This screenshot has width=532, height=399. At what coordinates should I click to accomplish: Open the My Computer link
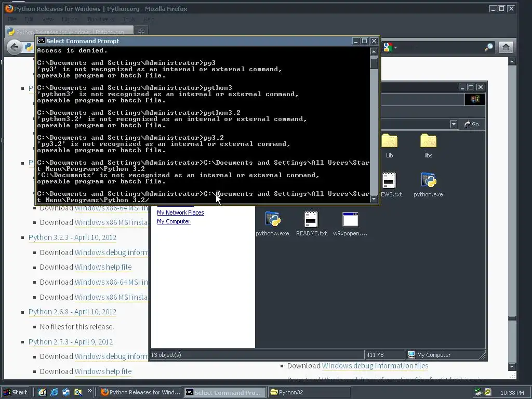[174, 221]
